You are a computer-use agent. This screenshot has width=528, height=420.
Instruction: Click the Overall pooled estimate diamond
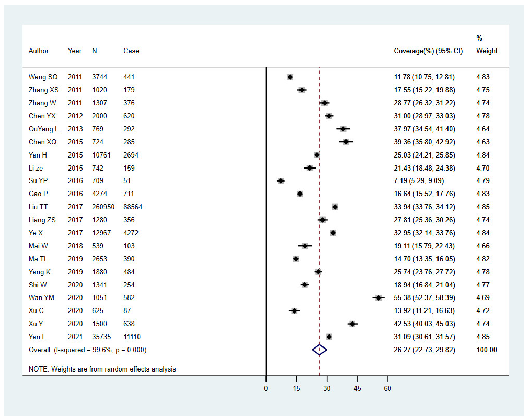point(319,350)
